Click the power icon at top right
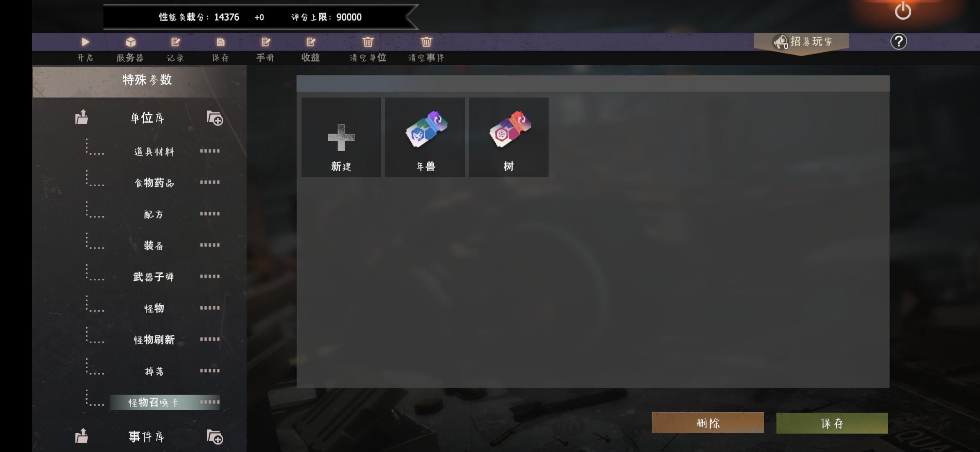The width and height of the screenshot is (980, 452). pos(903,11)
